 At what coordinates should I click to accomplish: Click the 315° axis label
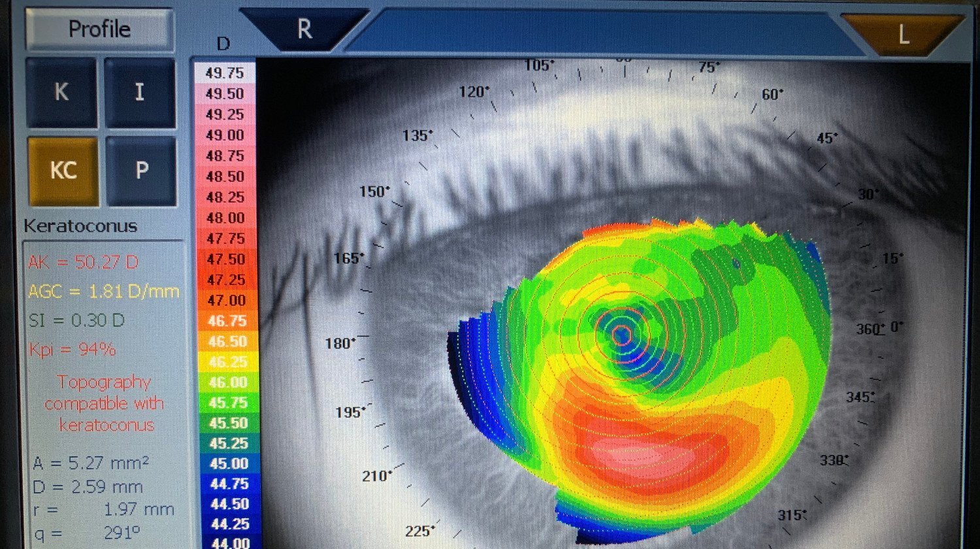(792, 515)
